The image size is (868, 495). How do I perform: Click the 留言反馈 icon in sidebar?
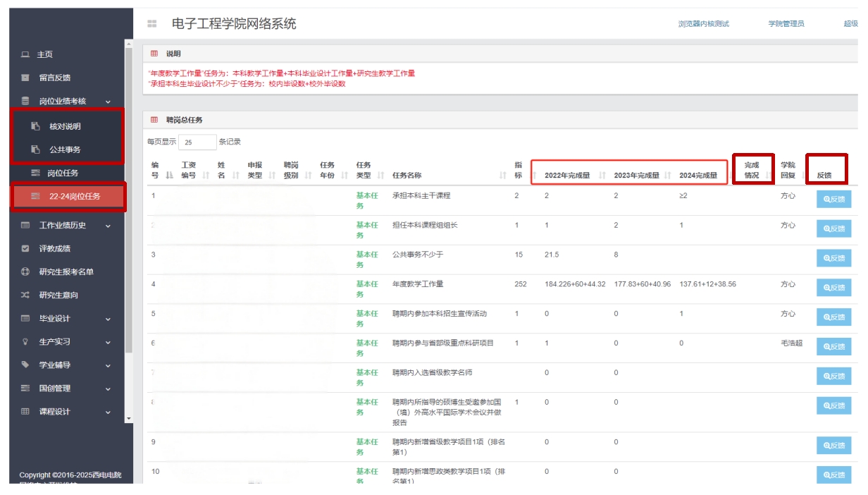pyautogui.click(x=25, y=78)
